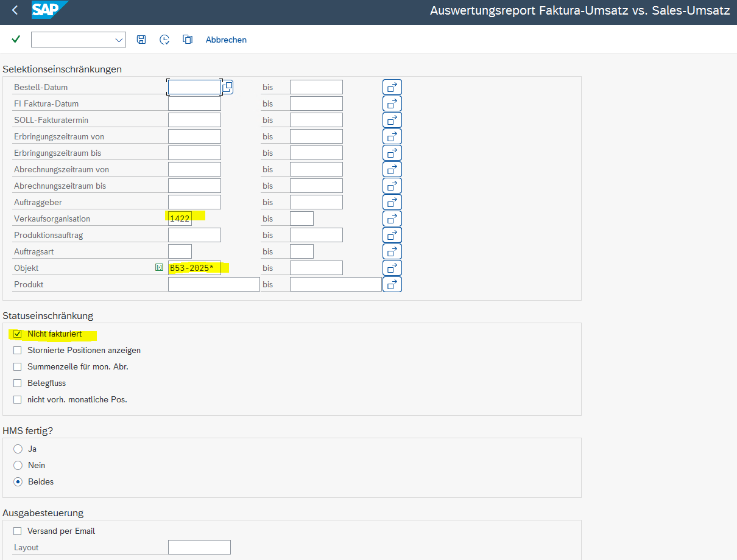Open multiple selection for Bestell-Datum

tap(392, 87)
